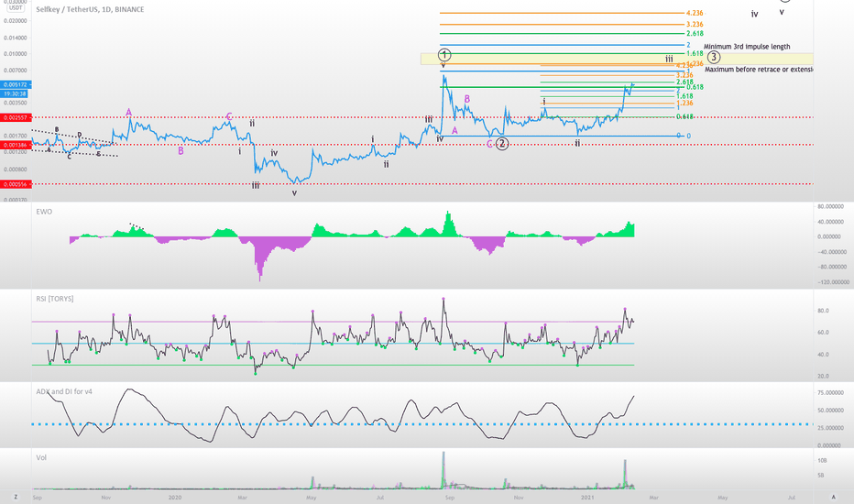The image size is (854, 504).
Task: Click the -120.000000 EWO scale value
Action: tap(833, 282)
